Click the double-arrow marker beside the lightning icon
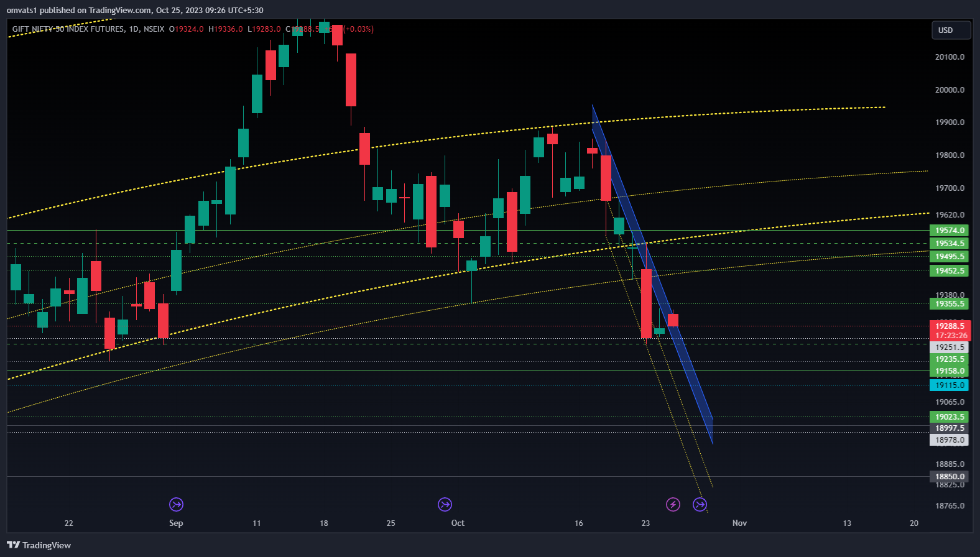Viewport: 980px width, 557px height. tap(700, 504)
